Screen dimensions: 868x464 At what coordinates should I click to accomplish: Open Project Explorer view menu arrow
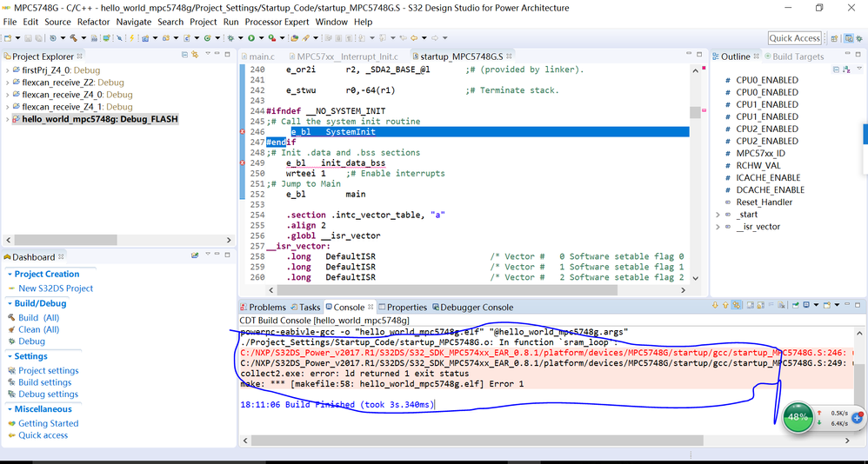[x=208, y=54]
